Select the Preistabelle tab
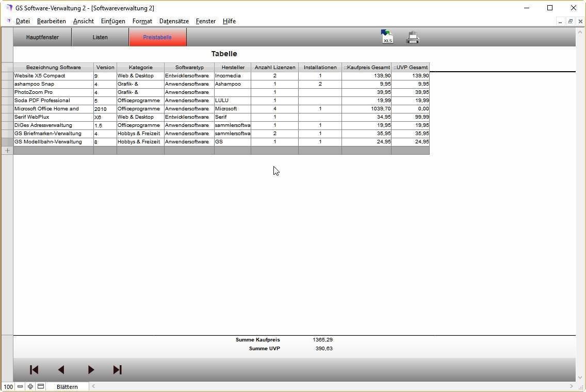Screen dimensions: 586x392 click(x=157, y=37)
